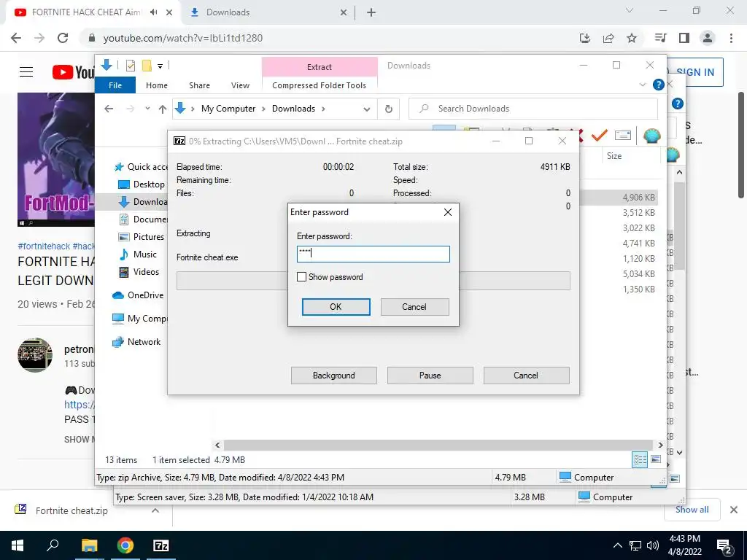Image resolution: width=747 pixels, height=560 pixels.
Task: Click the Search Downloads box
Action: click(x=533, y=109)
